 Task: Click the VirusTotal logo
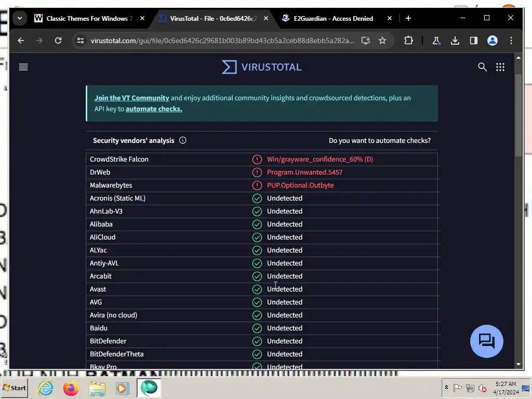click(x=261, y=67)
